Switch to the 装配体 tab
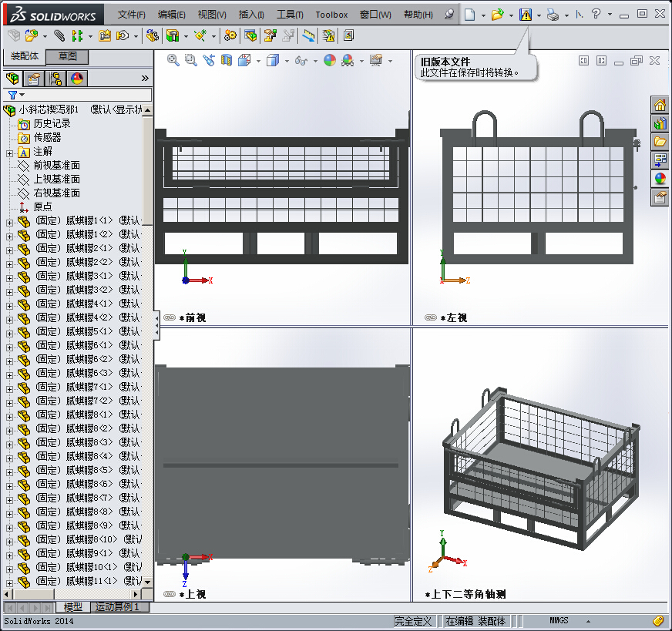 25,56
